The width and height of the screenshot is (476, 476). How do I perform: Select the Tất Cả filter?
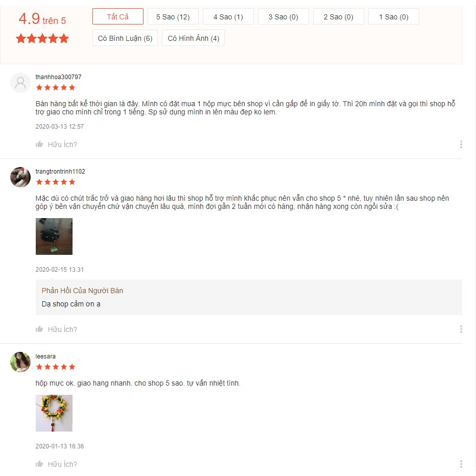118,16
